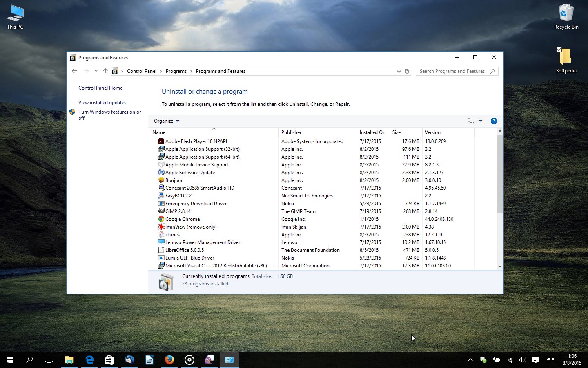Viewport: 588px width, 368px height.
Task: Select the IrfanView (remove only) icon
Action: [x=161, y=227]
